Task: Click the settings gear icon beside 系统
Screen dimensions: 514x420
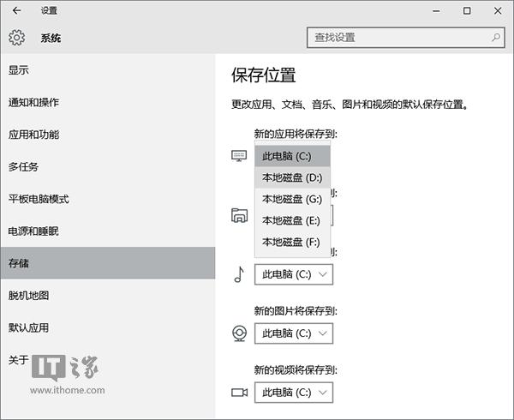Action: coord(17,38)
